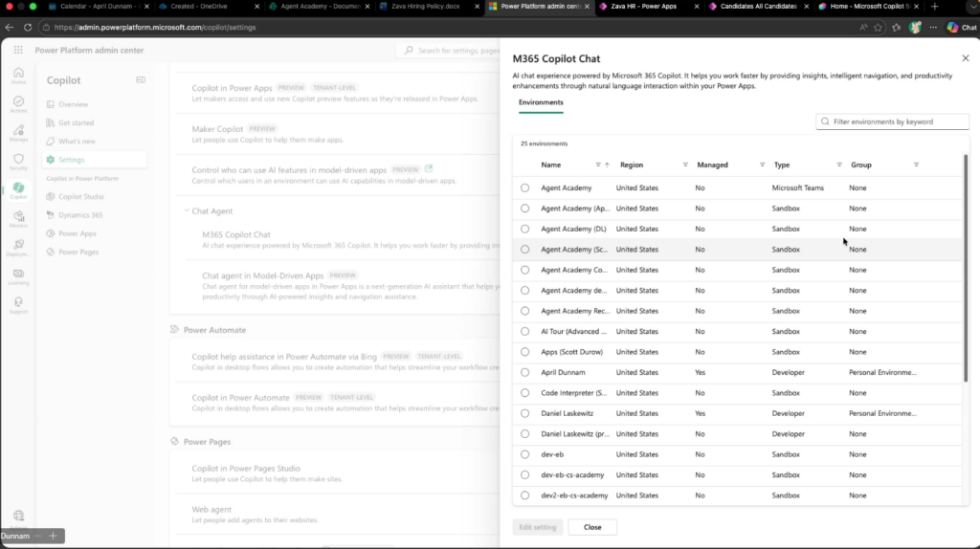The width and height of the screenshot is (980, 549).
Task: Open the Security section icon
Action: 18,162
